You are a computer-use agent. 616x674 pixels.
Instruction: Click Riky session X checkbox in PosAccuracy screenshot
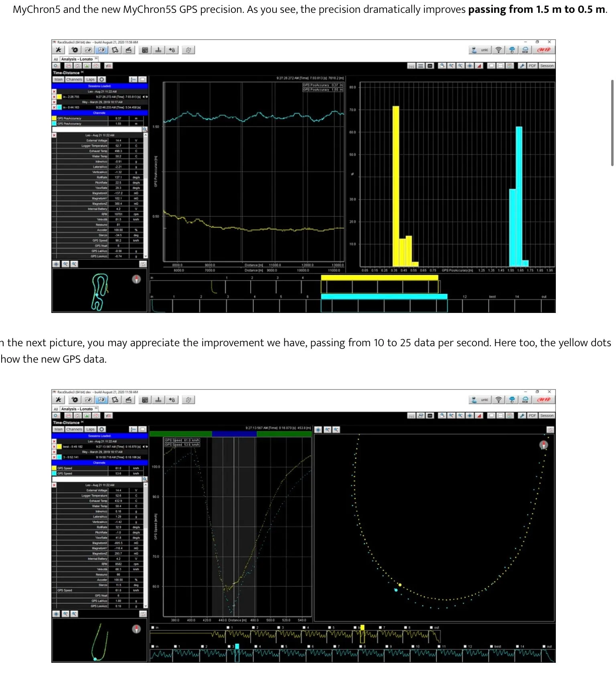(54, 102)
